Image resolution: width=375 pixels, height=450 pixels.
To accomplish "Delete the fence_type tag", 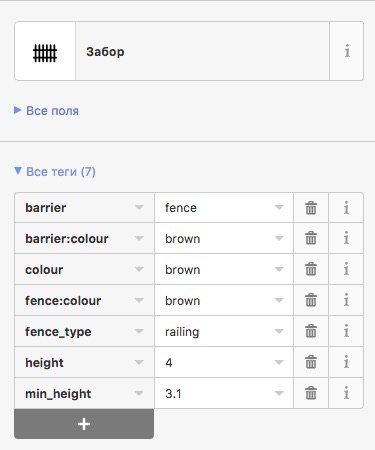I will (311, 331).
